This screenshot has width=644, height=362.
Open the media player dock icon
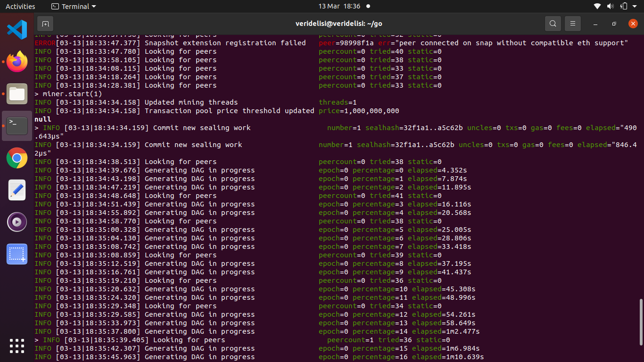click(17, 222)
